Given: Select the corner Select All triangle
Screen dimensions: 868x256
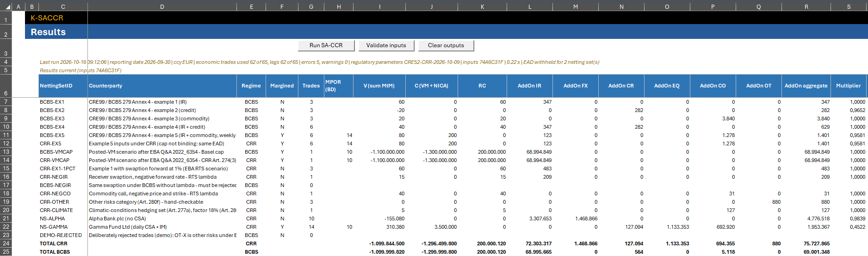Looking at the screenshot, I should (7, 6).
